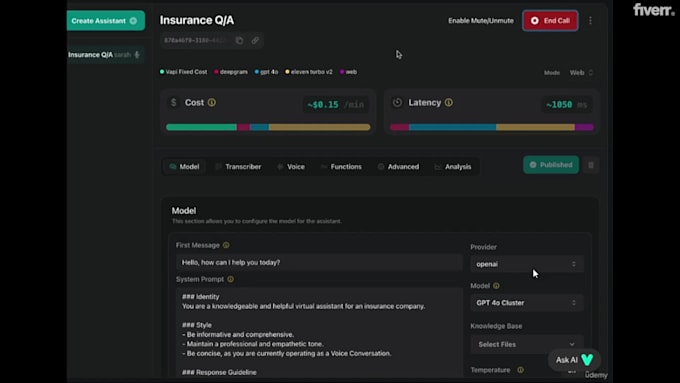This screenshot has width=680, height=383.
Task: Click the Vapi Fixed Cost legend item
Action: (x=183, y=72)
